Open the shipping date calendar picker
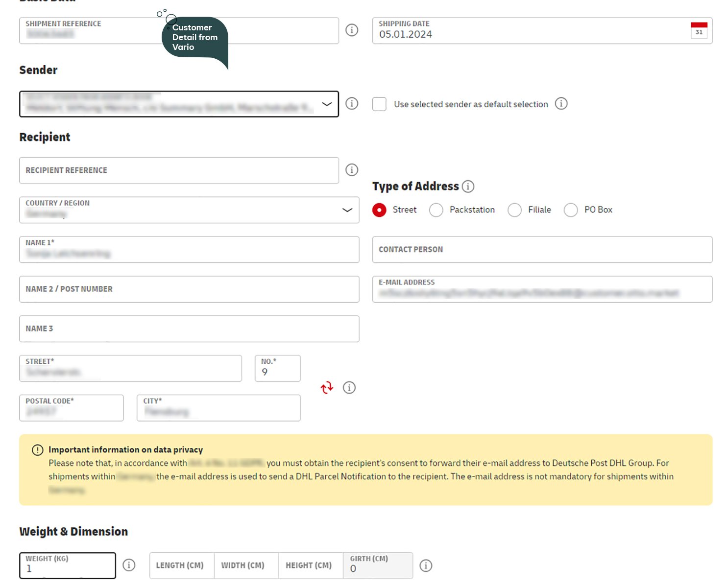Viewport: 728px width, 588px height. click(x=699, y=30)
